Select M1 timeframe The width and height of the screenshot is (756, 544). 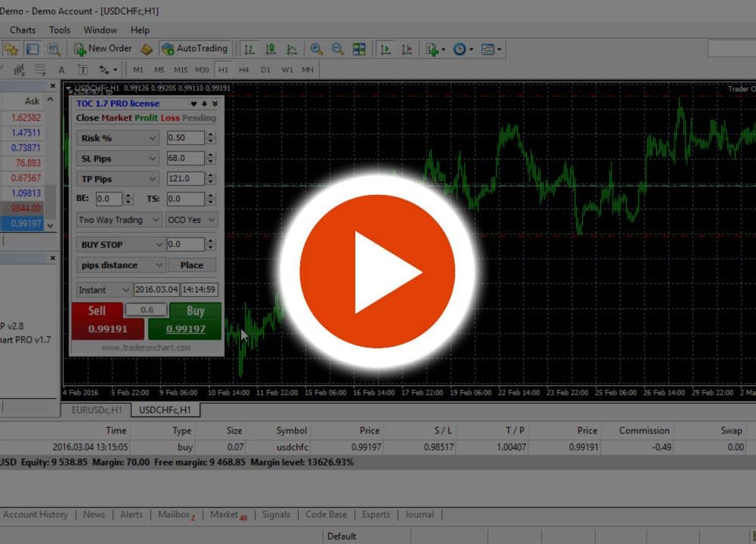coord(138,70)
